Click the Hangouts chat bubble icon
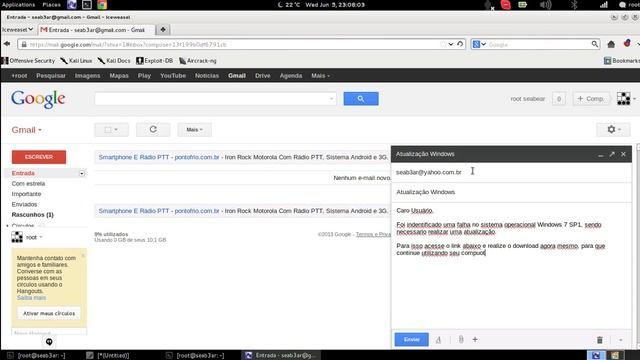 (x=49, y=342)
